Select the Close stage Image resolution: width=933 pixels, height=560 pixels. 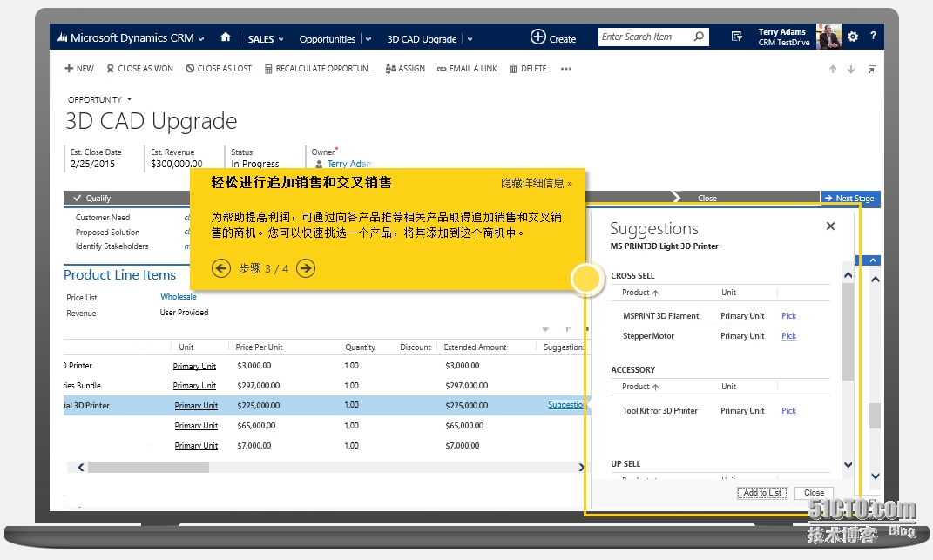707,199
